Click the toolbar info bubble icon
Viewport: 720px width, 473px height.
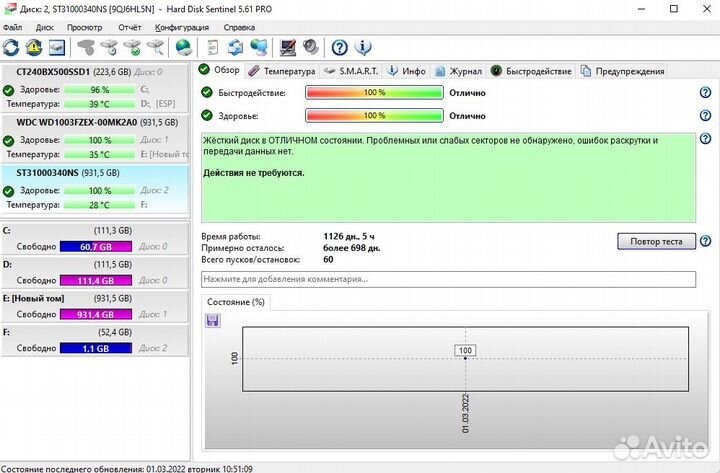pos(363,47)
